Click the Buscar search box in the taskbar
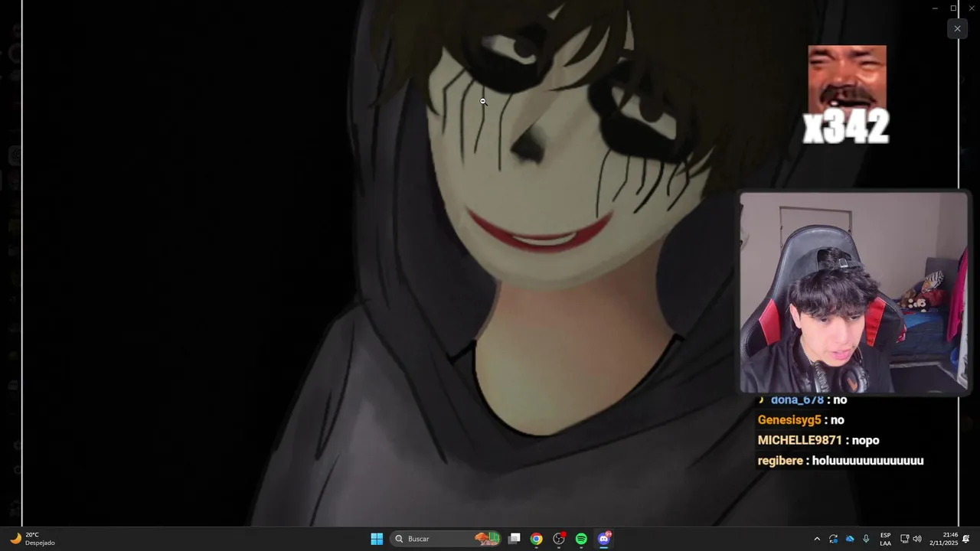 click(x=446, y=539)
